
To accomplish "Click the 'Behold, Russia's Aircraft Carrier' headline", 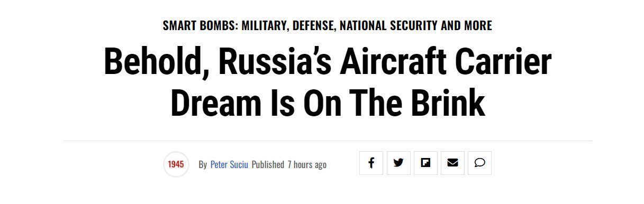I will click(x=328, y=62).
